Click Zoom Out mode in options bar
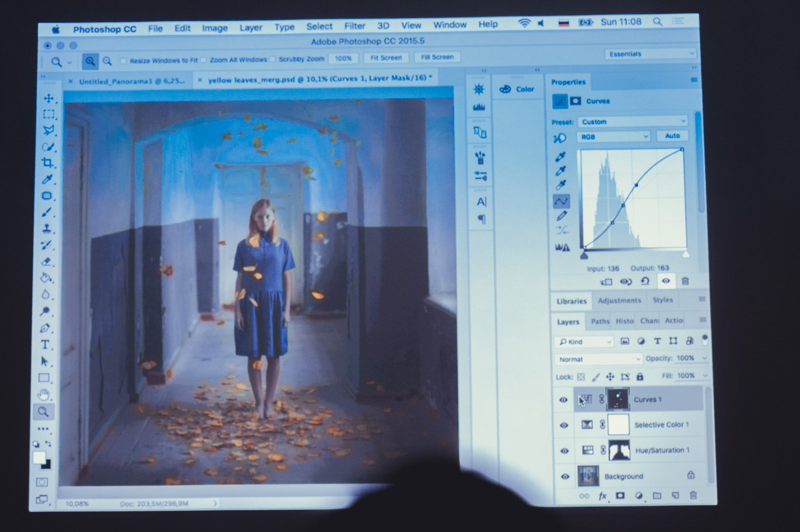The width and height of the screenshot is (800, 532). coord(107,61)
